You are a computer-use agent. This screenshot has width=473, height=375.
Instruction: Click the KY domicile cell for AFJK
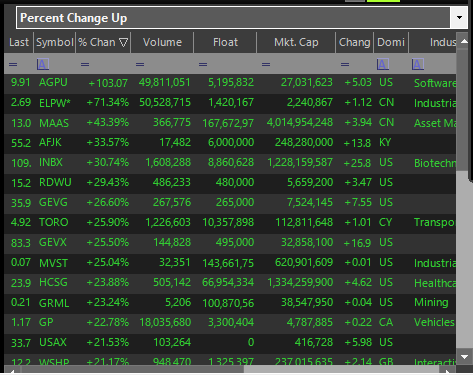click(x=385, y=143)
